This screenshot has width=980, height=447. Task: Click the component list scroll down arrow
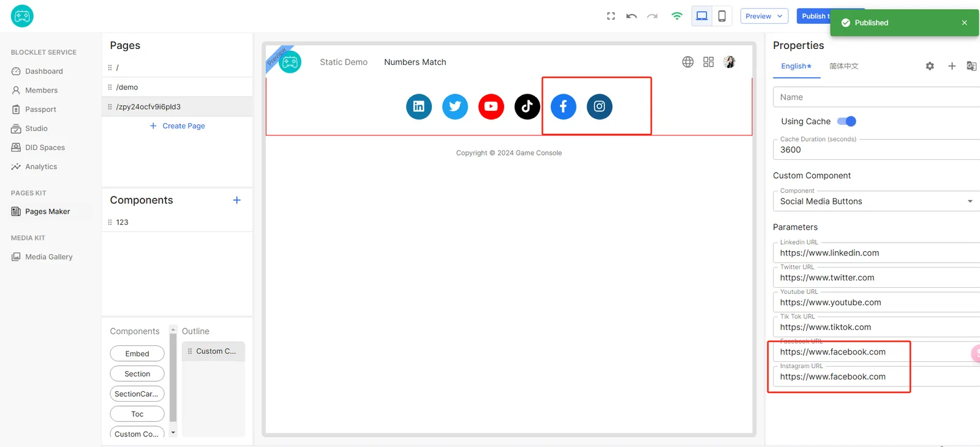point(173,432)
